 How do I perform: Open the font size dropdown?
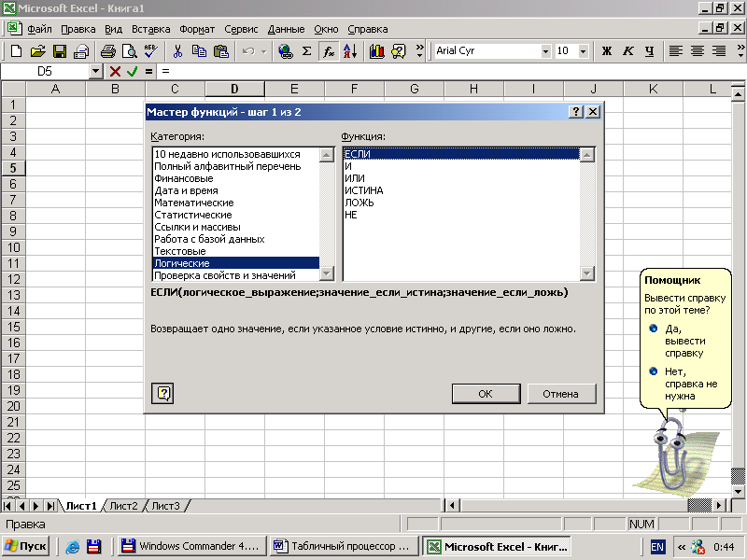[x=583, y=51]
